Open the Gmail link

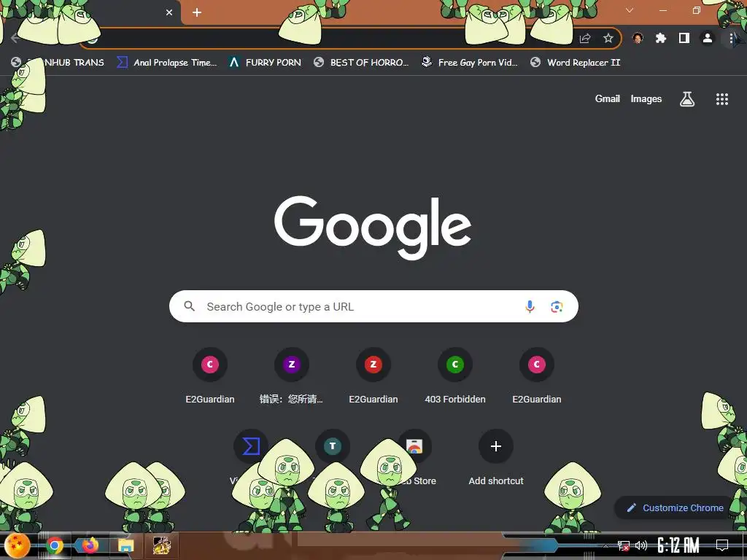point(608,98)
